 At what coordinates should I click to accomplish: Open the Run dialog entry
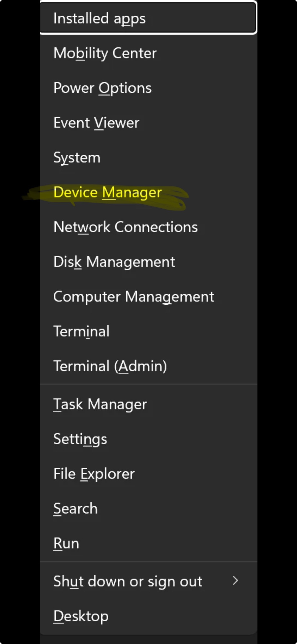coord(66,543)
